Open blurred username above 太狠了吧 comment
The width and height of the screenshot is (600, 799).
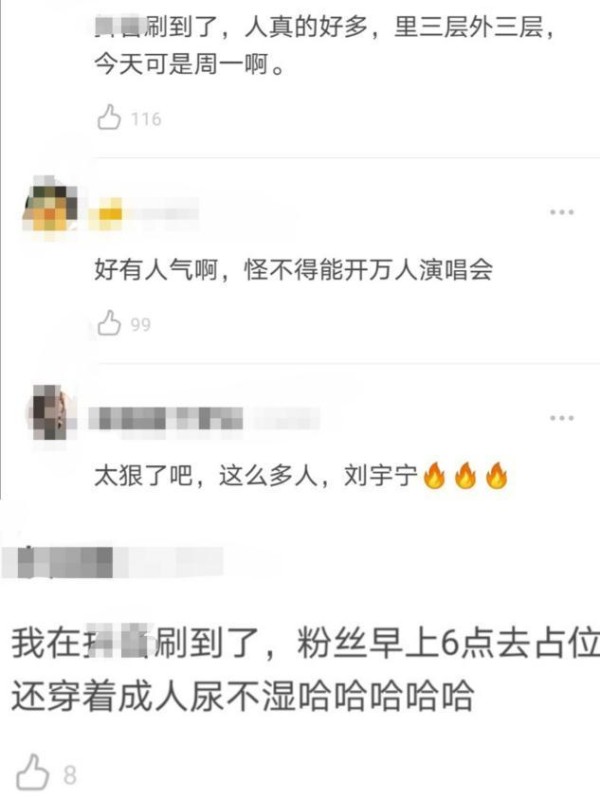[204, 419]
